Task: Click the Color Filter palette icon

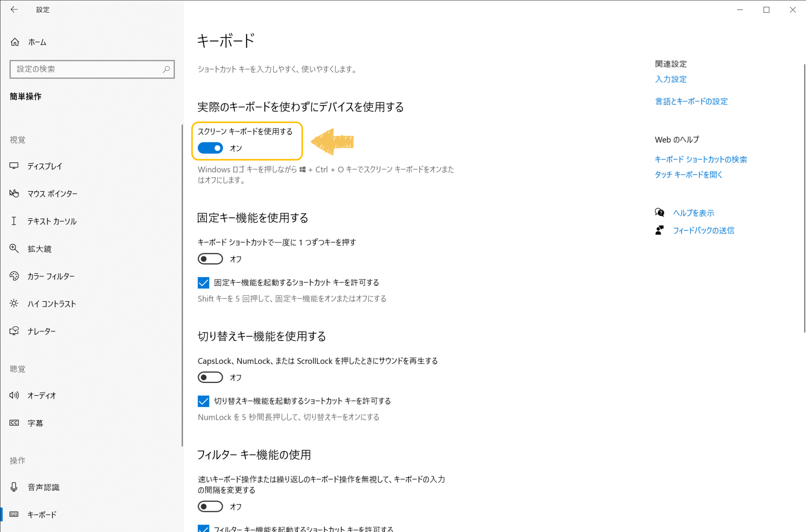Action: click(14, 276)
